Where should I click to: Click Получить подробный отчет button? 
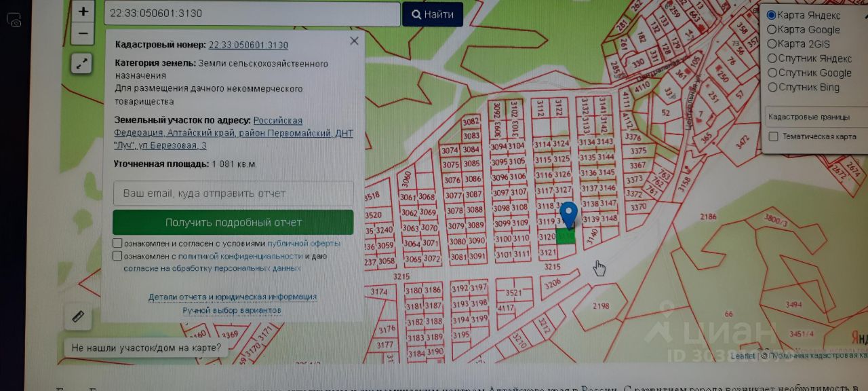click(233, 222)
